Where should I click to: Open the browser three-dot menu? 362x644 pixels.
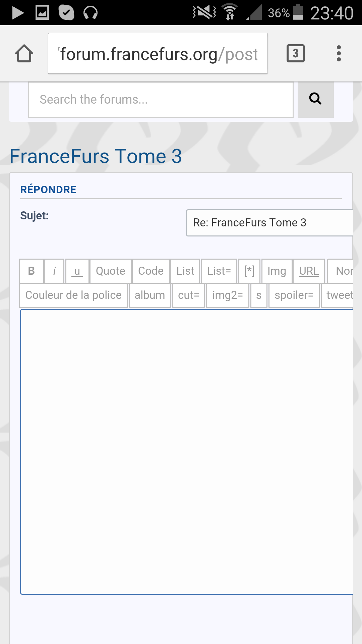(x=339, y=53)
